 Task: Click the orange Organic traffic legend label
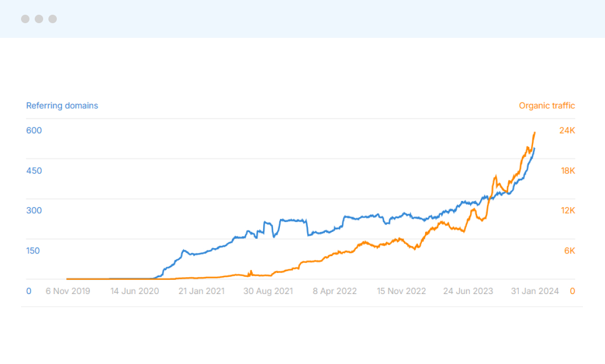547,105
